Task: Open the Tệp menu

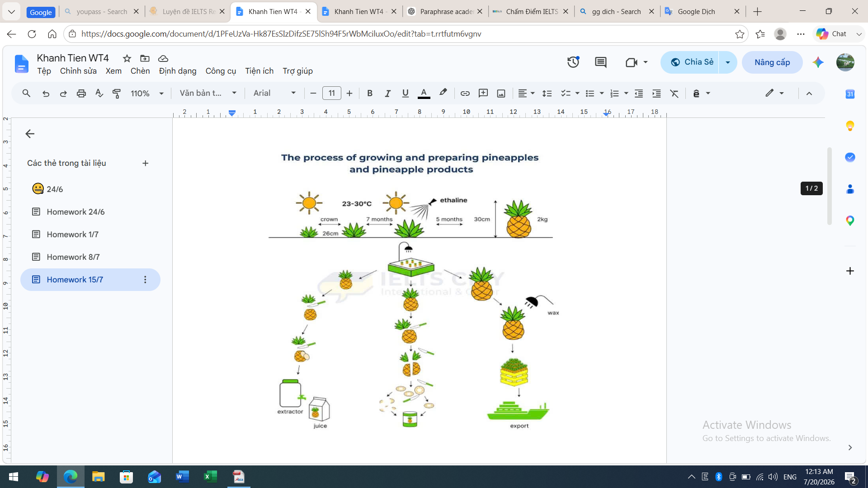Action: point(44,71)
